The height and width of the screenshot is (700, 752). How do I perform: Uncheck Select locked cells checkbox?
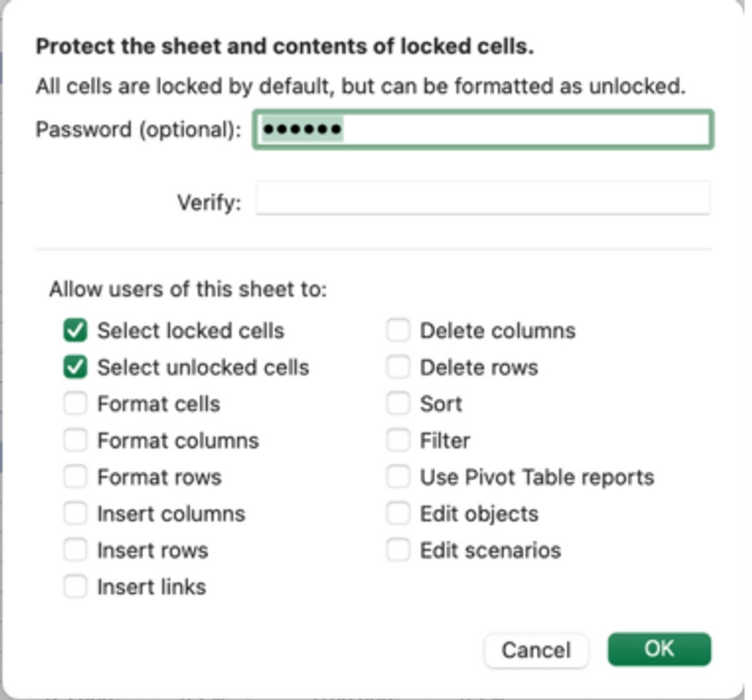click(75, 331)
